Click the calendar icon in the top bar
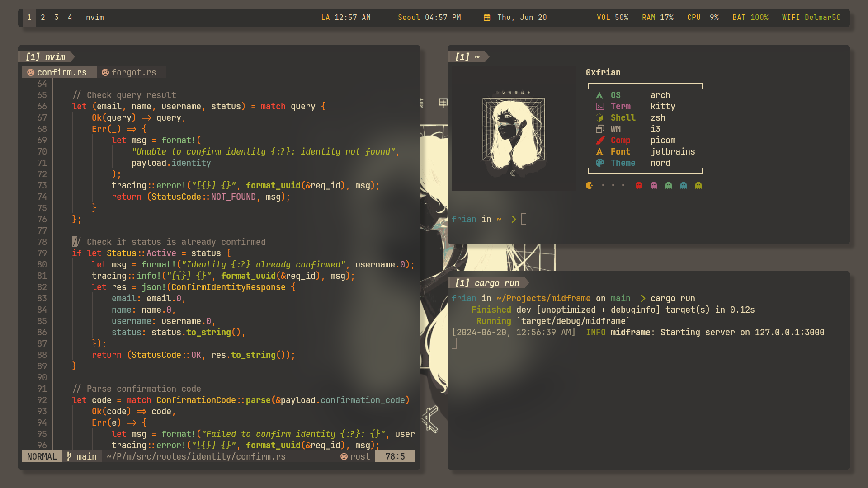 click(x=487, y=18)
